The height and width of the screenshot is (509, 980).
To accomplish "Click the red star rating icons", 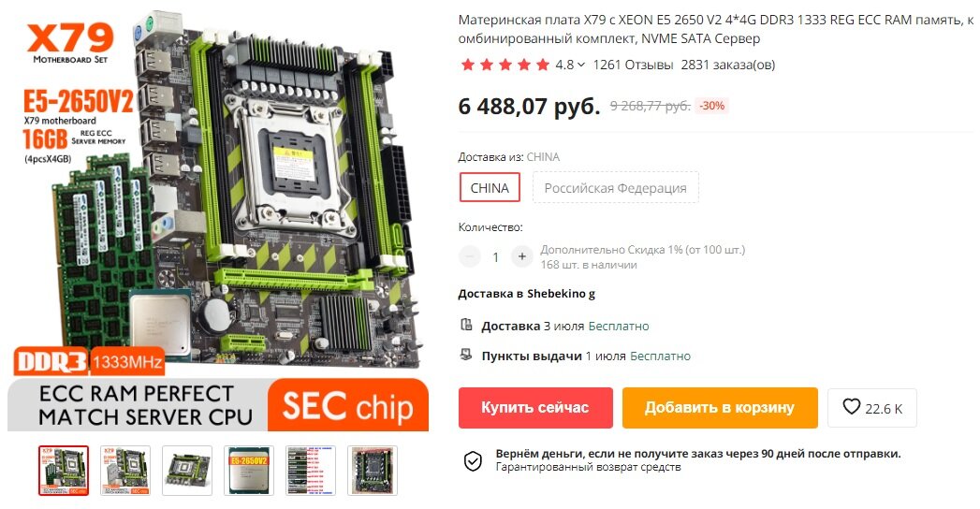I will 505,65.
